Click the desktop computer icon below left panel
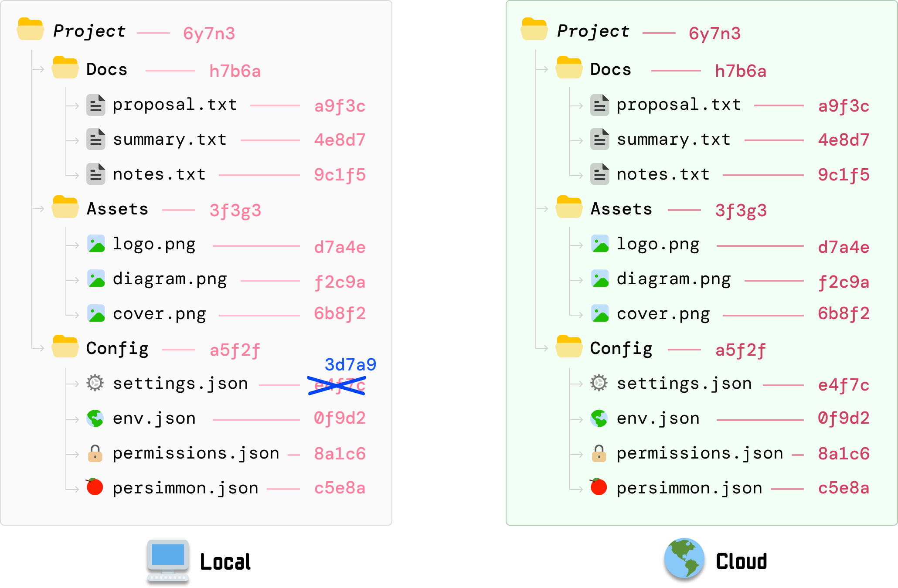The image size is (898, 588). 168,562
